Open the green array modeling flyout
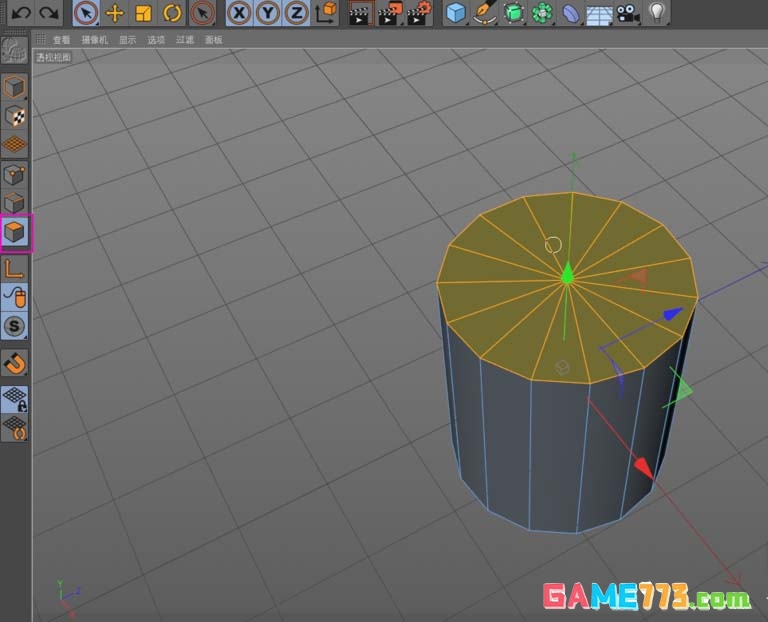 (542, 13)
